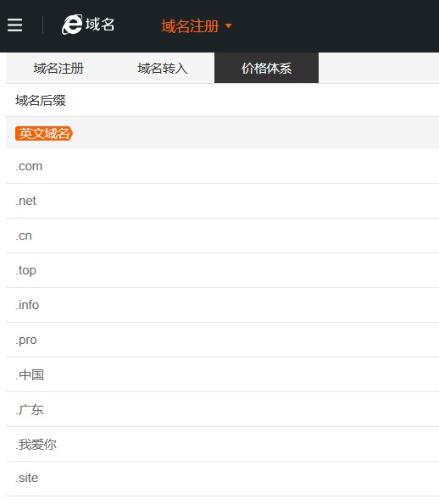Select the .广东 domain row
The width and height of the screenshot is (439, 504).
222,409
